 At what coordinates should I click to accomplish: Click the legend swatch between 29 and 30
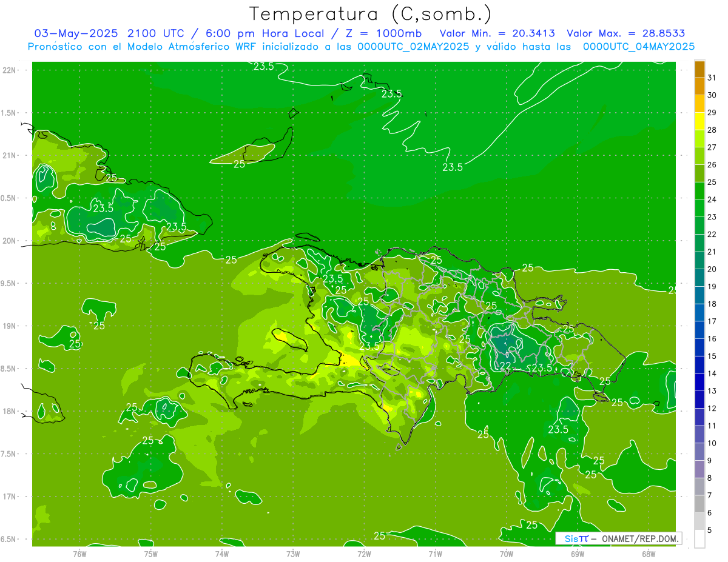[x=699, y=104]
